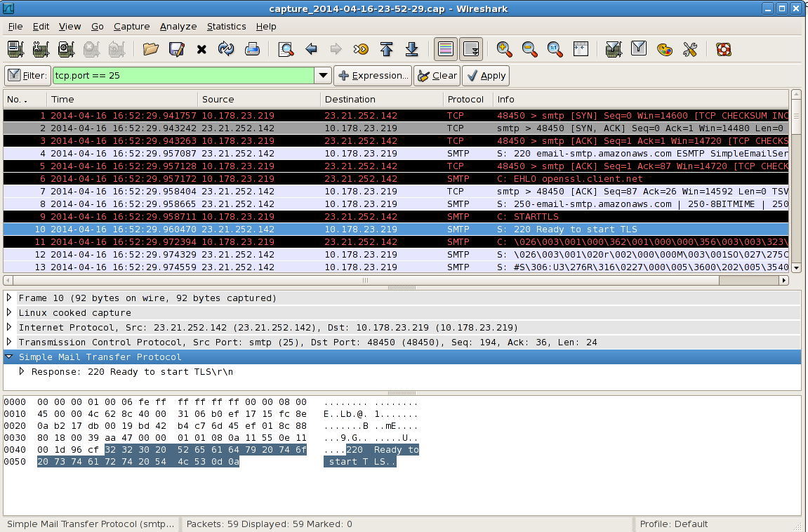
Task: Click the Reload capture file icon
Action: coord(227,49)
